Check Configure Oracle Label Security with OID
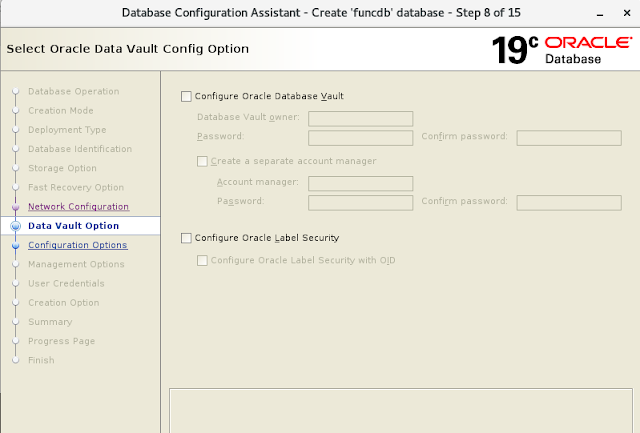 coord(202,260)
